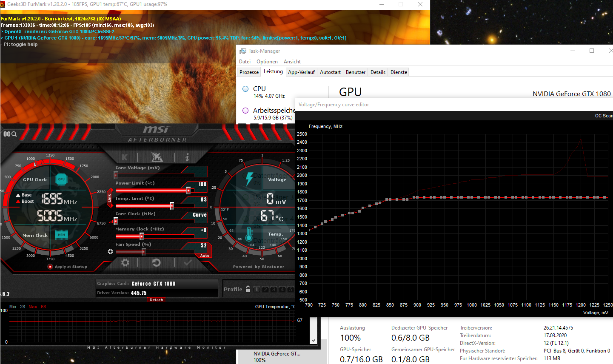Select profile slot 4 in Afterburner

click(282, 289)
